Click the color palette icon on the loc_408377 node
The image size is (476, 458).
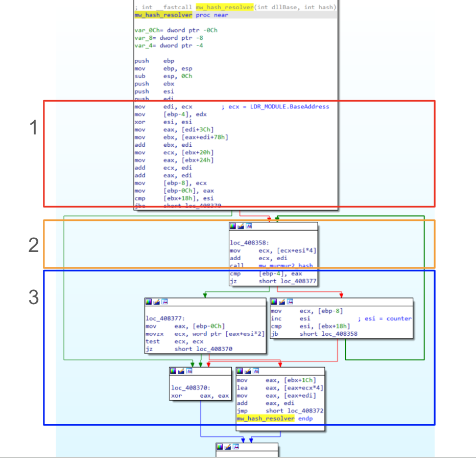[149, 302]
